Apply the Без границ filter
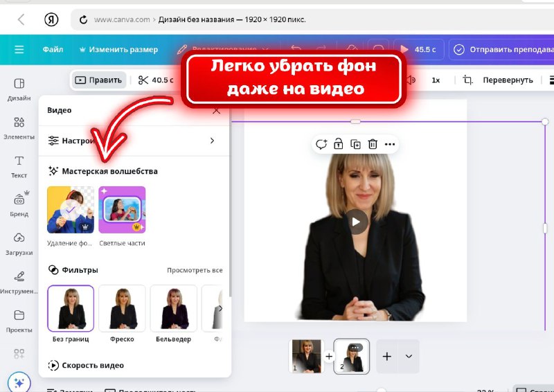This screenshot has width=554, height=392. (71, 308)
